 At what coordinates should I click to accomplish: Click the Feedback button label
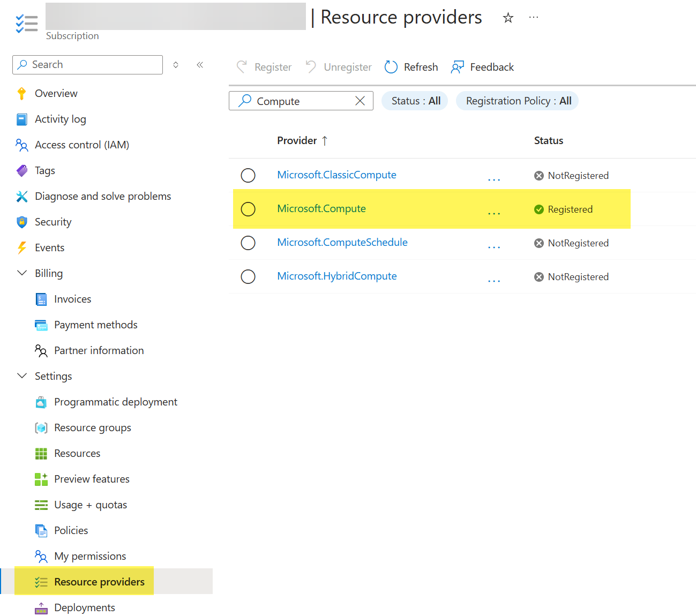(492, 67)
